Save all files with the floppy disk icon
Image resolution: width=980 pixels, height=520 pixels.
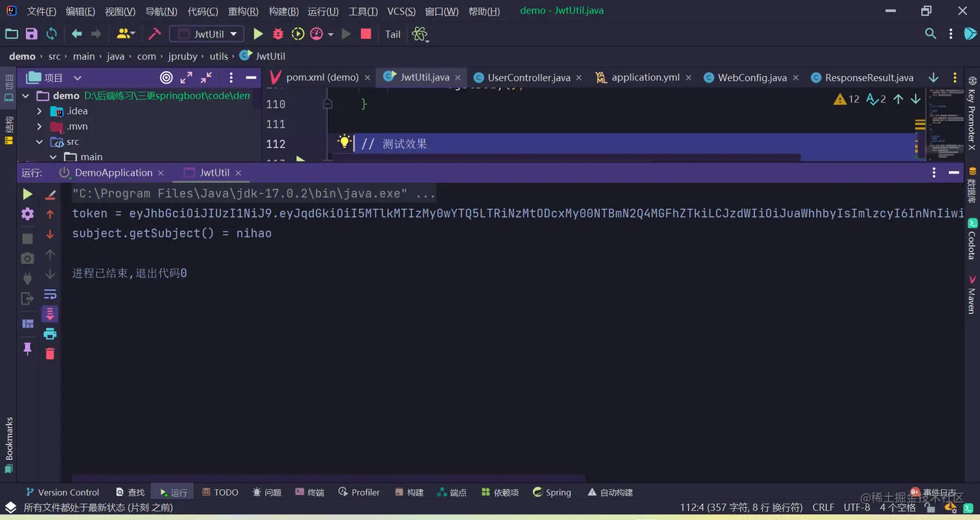click(x=32, y=34)
